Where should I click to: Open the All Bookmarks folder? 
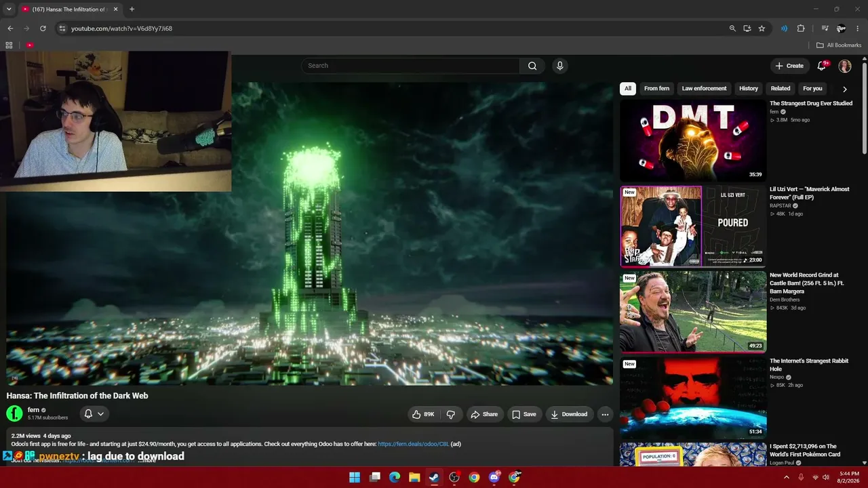click(x=839, y=45)
